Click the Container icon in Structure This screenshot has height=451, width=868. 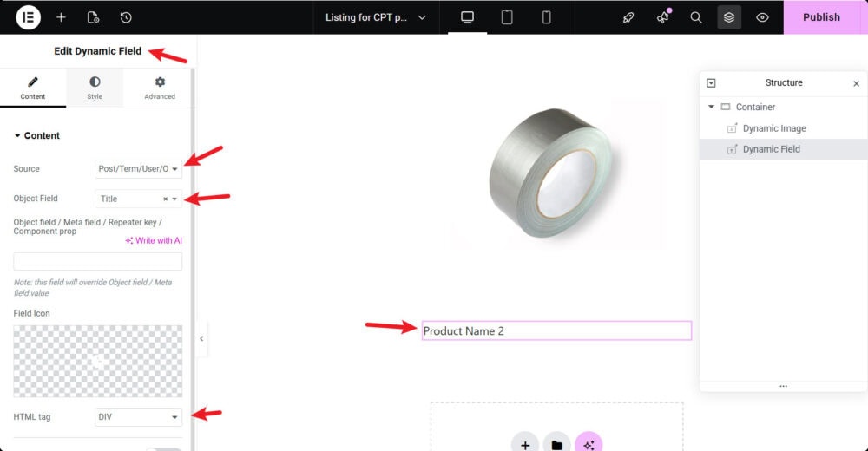[725, 107]
